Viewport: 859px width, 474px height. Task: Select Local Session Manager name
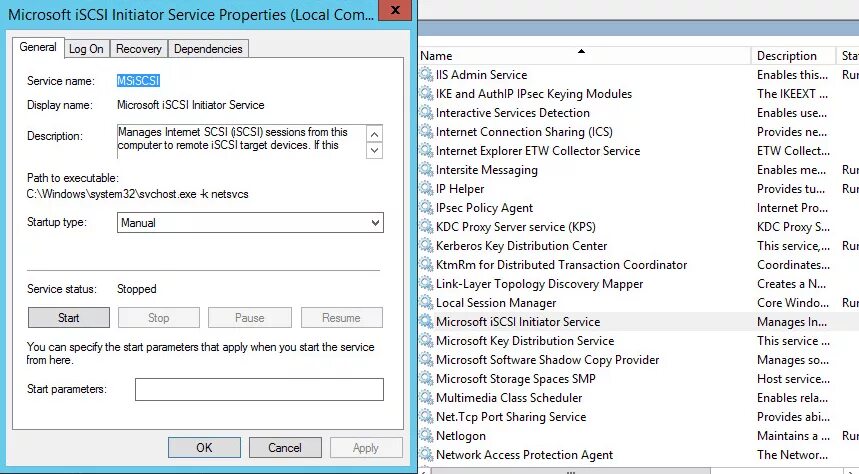pos(496,302)
